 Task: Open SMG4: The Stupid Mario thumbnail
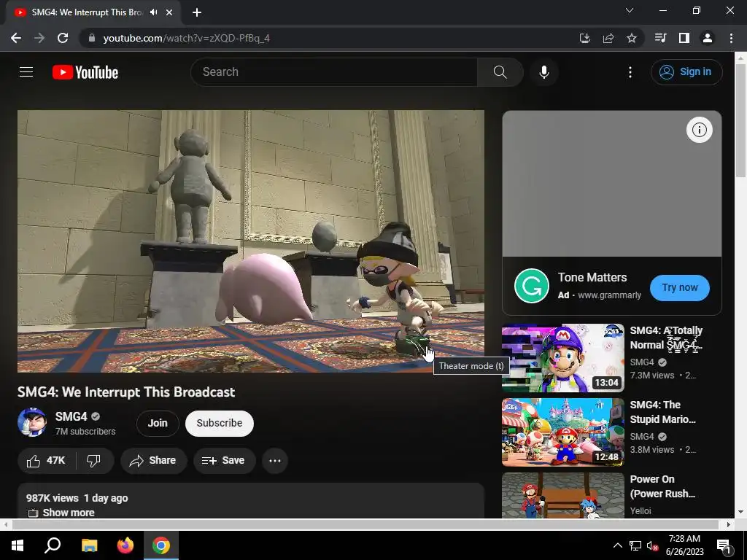click(562, 432)
